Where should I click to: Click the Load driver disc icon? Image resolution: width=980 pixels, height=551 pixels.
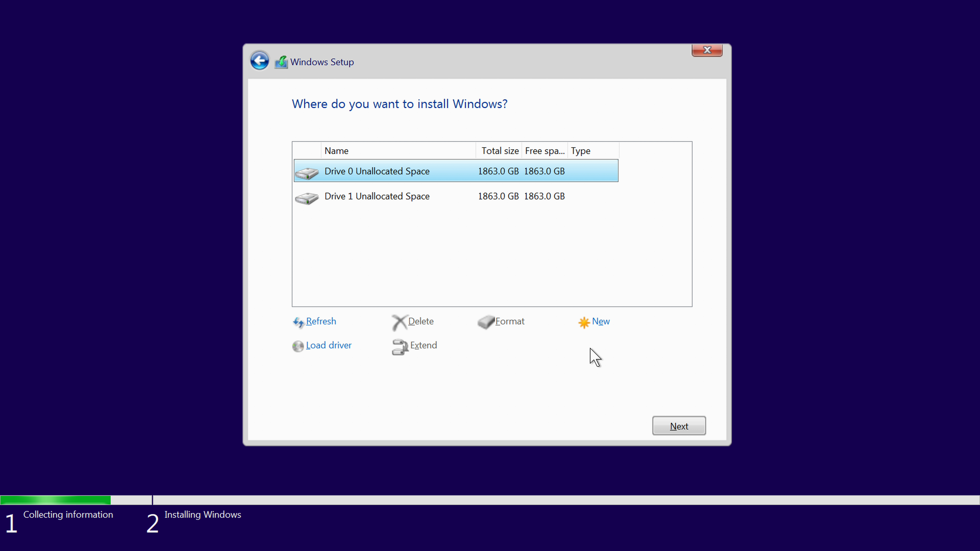(298, 346)
